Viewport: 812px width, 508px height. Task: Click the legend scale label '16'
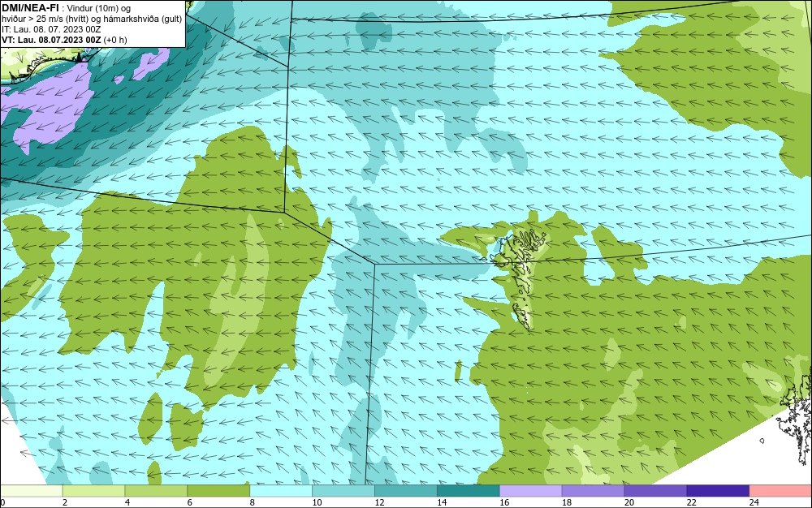pos(504,502)
